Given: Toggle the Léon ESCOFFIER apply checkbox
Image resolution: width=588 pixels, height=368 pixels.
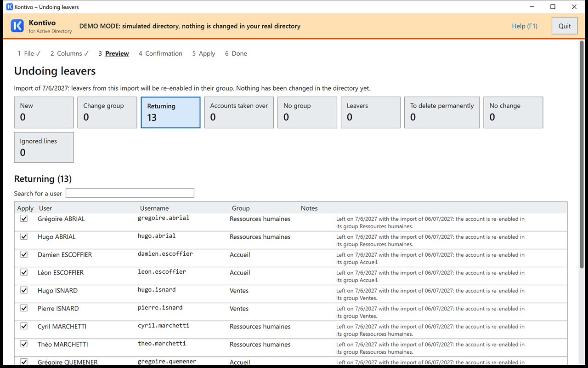Looking at the screenshot, I should [24, 272].
